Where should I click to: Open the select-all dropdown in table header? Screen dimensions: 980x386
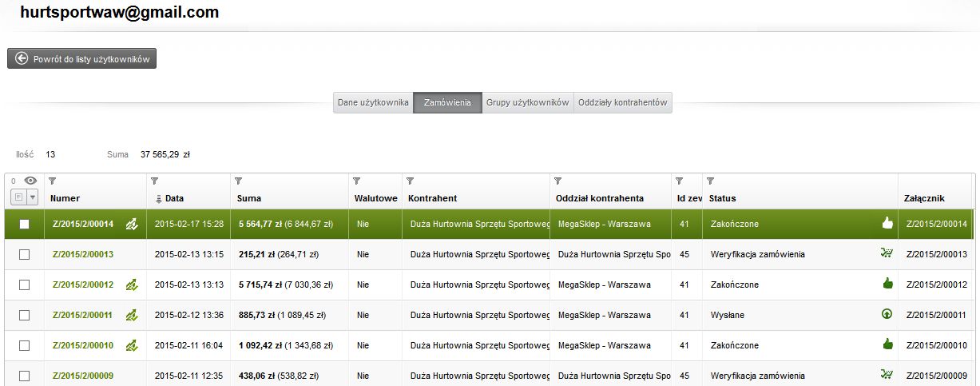(33, 197)
